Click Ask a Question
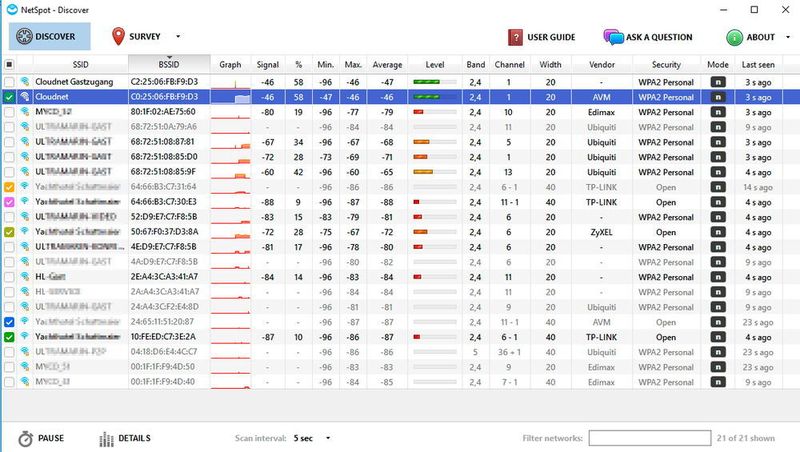The width and height of the screenshot is (800, 452). [x=648, y=37]
